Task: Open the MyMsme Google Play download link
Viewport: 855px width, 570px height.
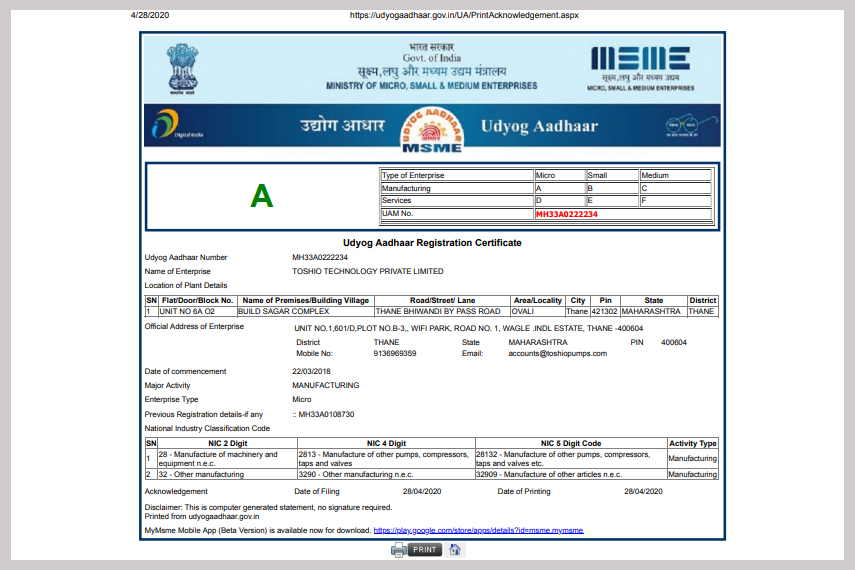Action: pos(478,530)
